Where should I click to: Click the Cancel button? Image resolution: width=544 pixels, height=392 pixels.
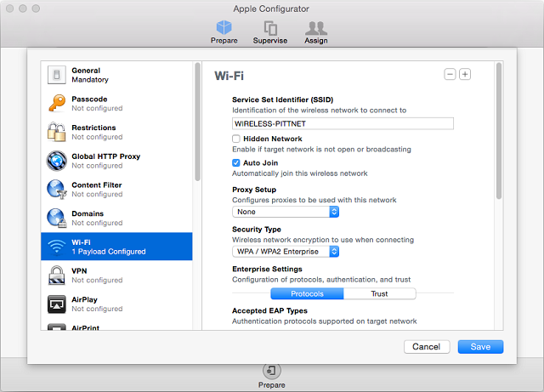click(427, 347)
